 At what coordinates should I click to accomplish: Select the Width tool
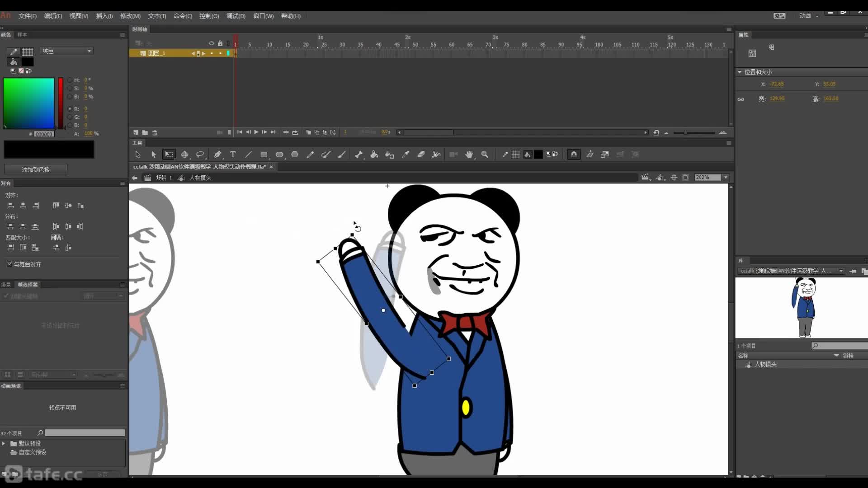pos(436,155)
